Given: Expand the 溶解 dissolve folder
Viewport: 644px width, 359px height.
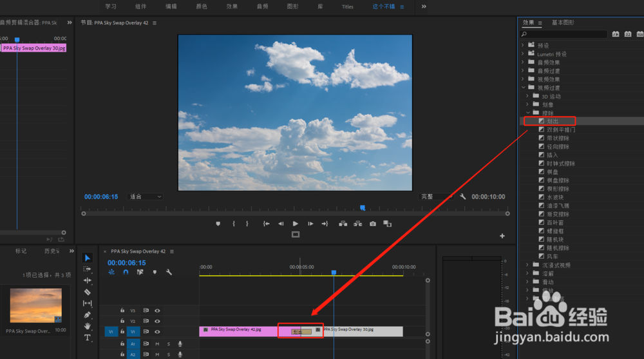Looking at the screenshot, I should tap(528, 273).
